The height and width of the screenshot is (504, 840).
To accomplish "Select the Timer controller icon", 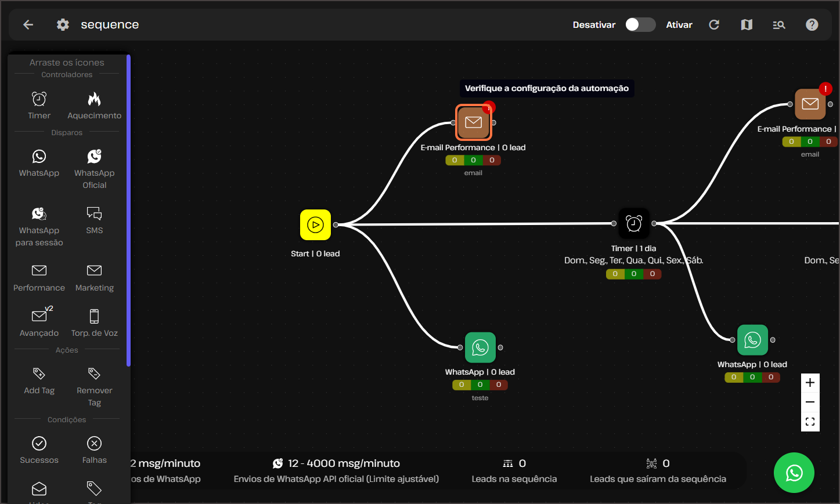I will pos(39,99).
